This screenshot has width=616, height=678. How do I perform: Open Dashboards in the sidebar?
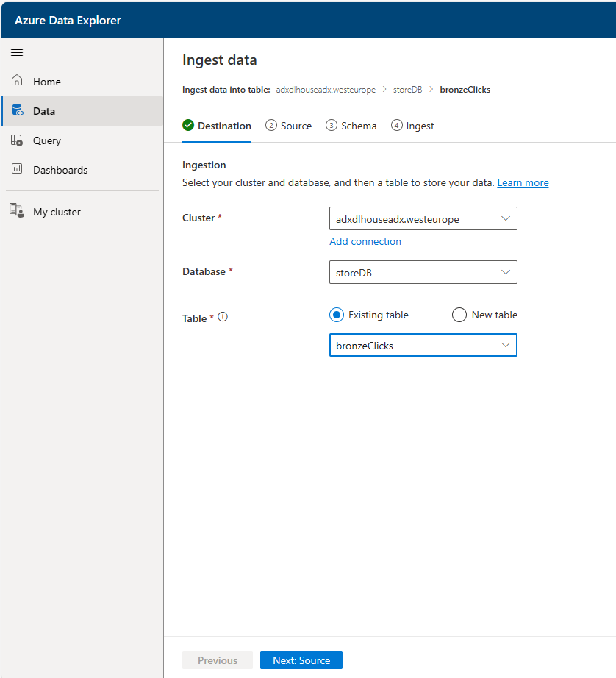[82, 169]
